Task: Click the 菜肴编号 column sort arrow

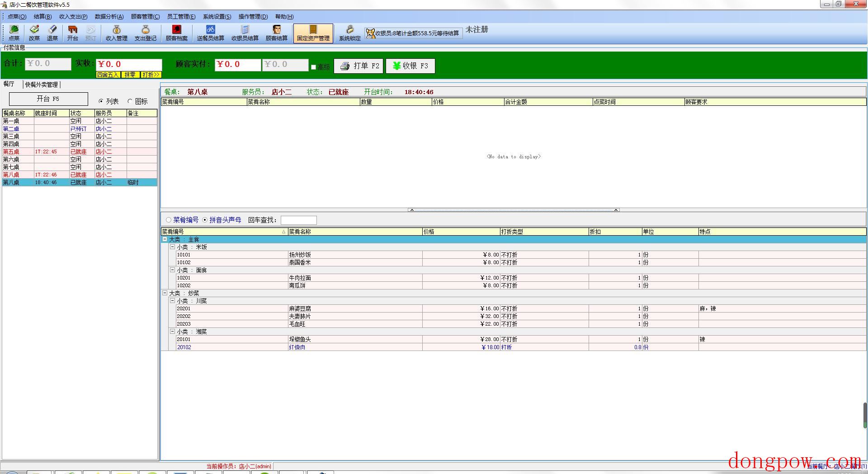Action: (284, 232)
